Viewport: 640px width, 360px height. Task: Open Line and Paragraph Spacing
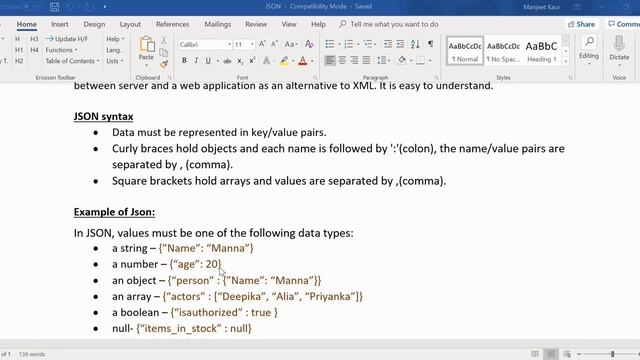(383, 60)
